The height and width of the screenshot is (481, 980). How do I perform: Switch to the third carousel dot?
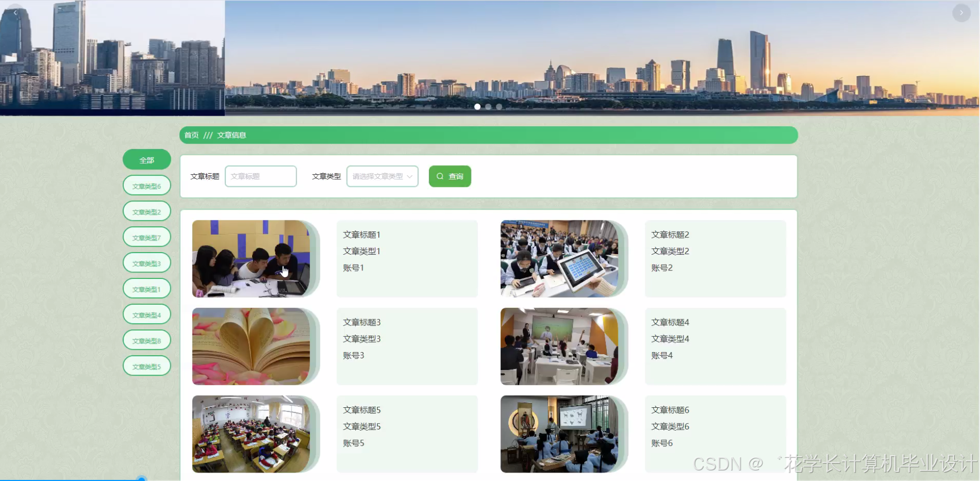(498, 106)
